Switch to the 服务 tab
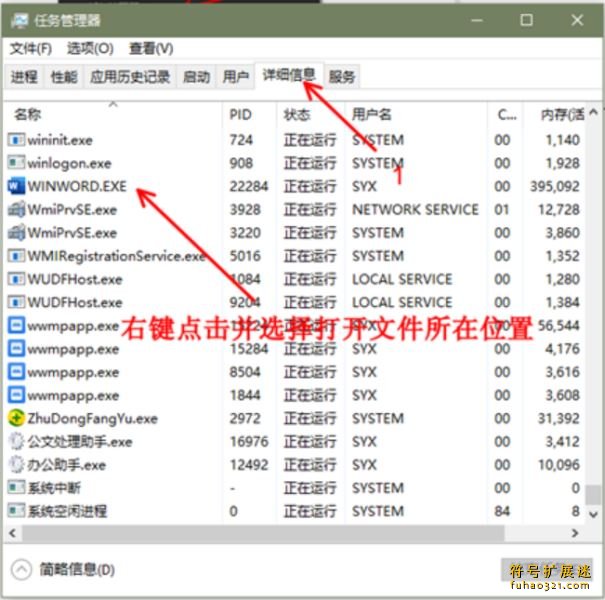 tap(342, 77)
